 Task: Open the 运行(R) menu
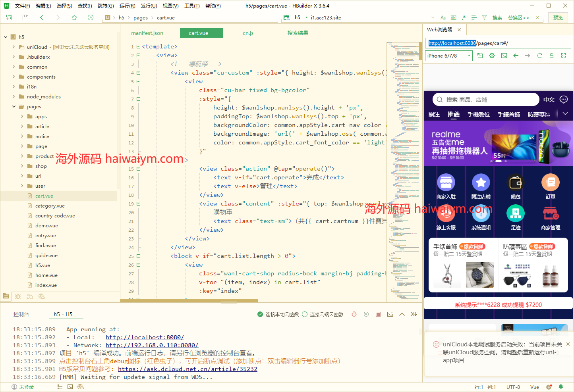(127, 6)
